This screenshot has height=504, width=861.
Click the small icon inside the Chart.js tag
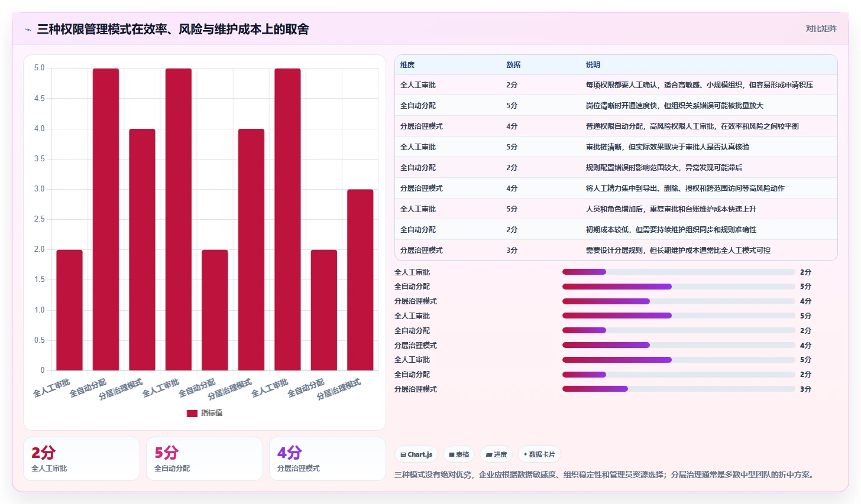click(403, 454)
